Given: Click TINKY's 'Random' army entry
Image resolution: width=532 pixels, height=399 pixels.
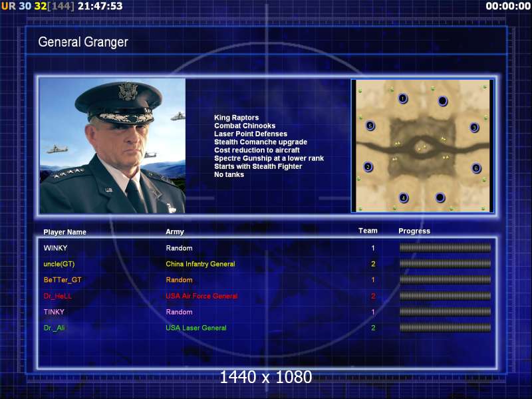Looking at the screenshot, I should pos(179,312).
